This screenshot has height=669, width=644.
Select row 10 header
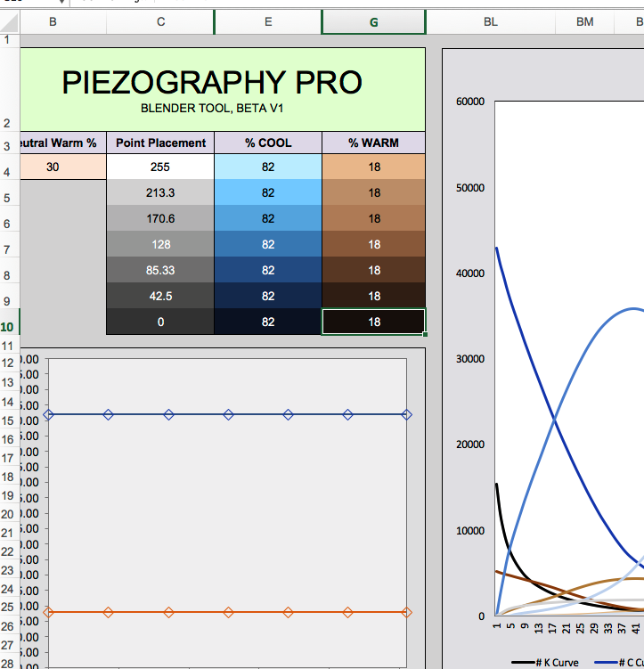click(x=7, y=326)
